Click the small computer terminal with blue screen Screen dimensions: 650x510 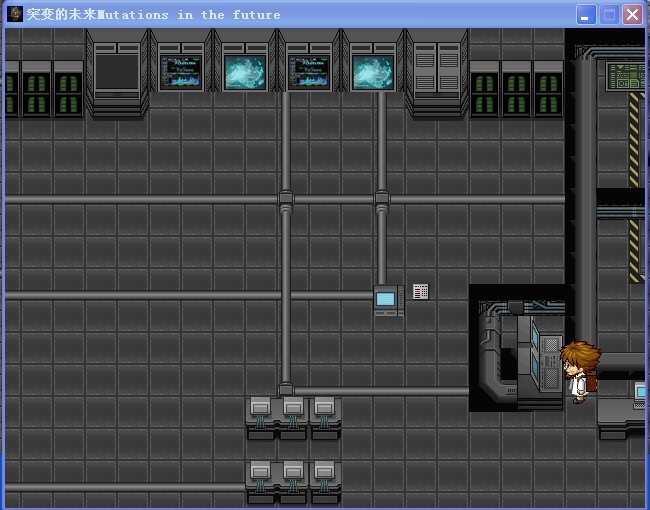[388, 301]
